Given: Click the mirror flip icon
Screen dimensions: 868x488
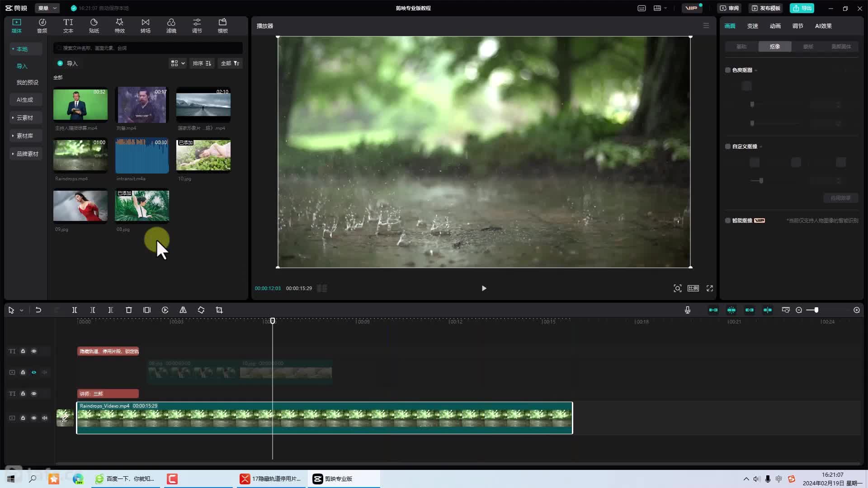Looking at the screenshot, I should (x=183, y=310).
